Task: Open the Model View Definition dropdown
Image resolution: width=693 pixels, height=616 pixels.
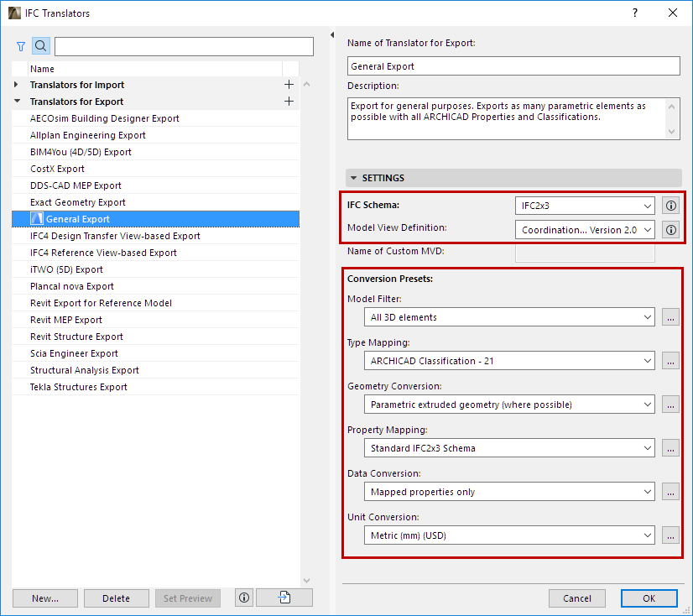Action: coord(585,230)
